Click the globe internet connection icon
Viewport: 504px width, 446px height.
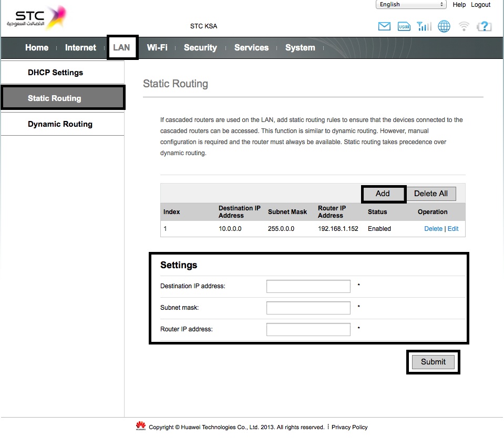(x=444, y=26)
